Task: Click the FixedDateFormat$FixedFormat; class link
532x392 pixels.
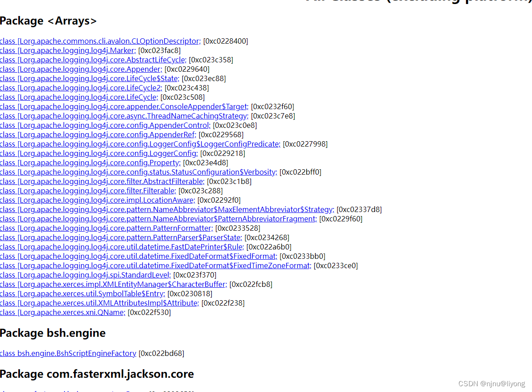Action: [138, 257]
